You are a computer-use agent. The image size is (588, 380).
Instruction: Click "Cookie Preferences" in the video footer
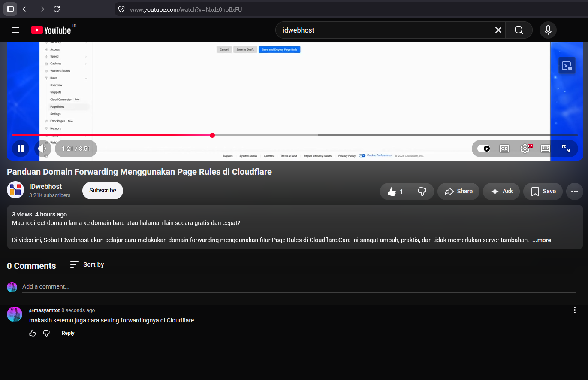[x=379, y=155]
